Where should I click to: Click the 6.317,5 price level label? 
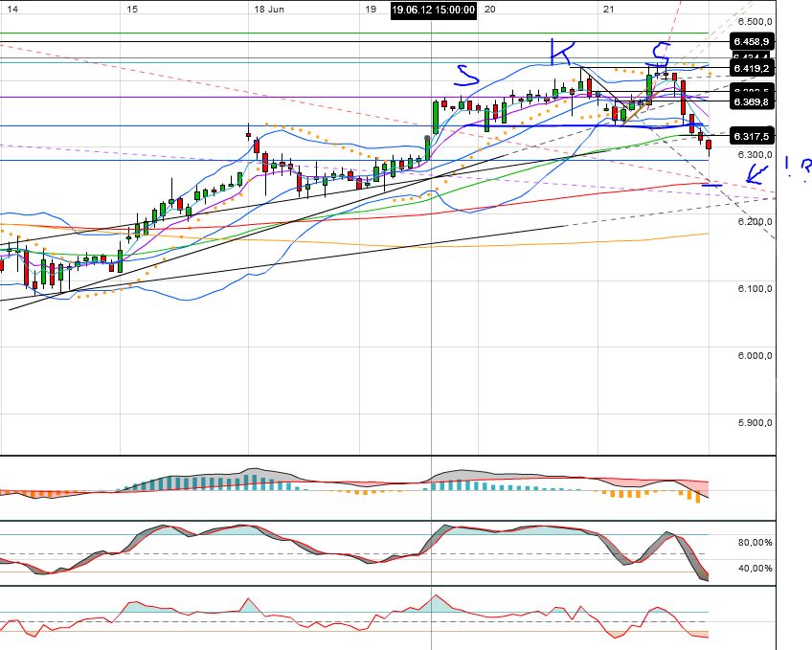click(752, 136)
